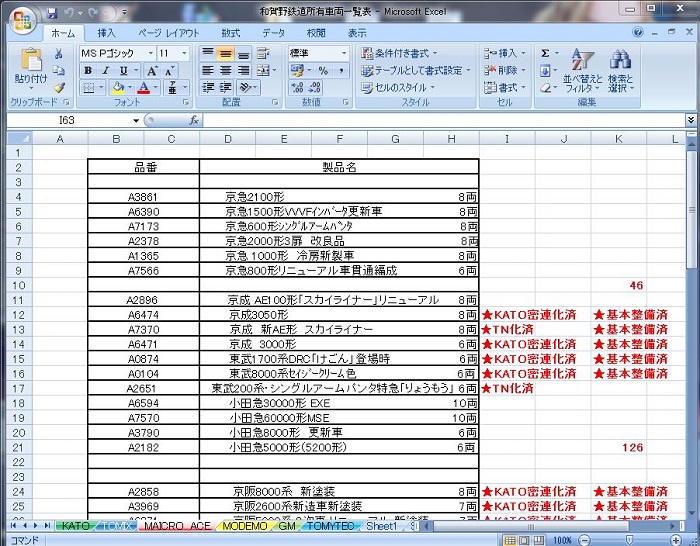Expand the formula bar
The image size is (700, 546).
click(691, 120)
